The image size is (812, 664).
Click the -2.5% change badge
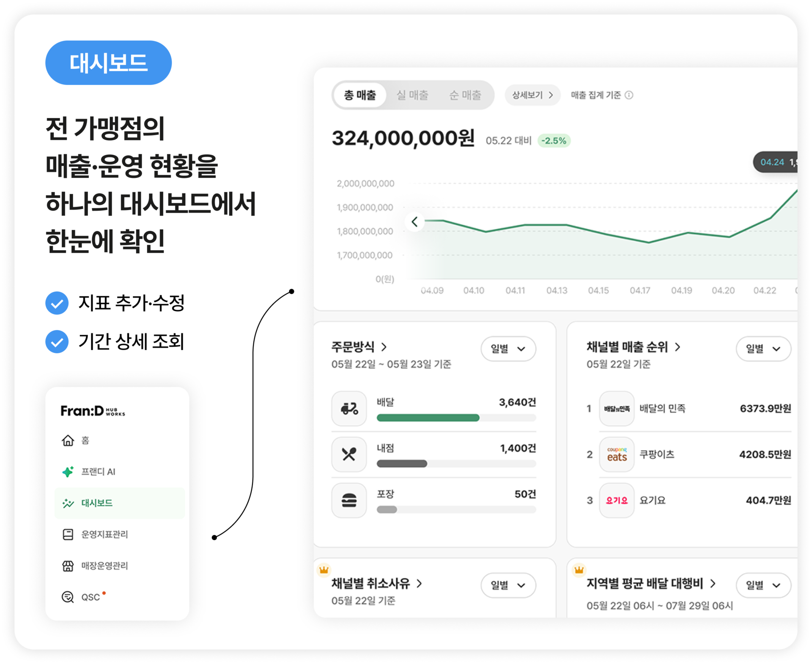(554, 141)
